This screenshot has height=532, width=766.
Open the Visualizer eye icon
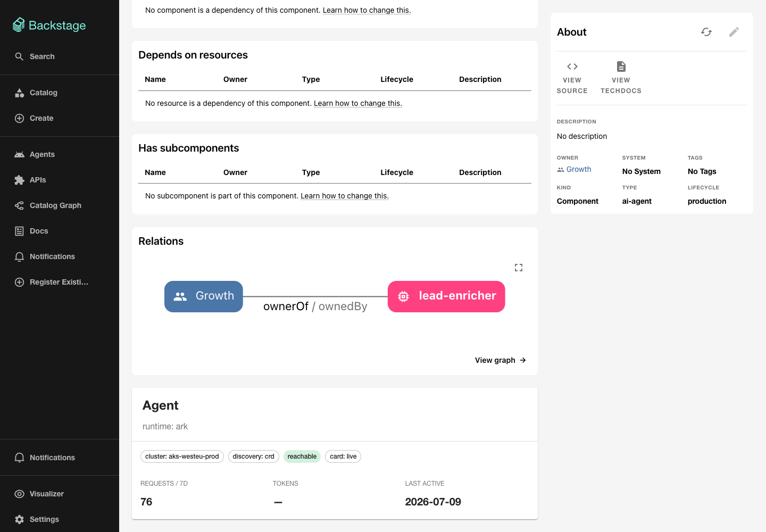[19, 494]
